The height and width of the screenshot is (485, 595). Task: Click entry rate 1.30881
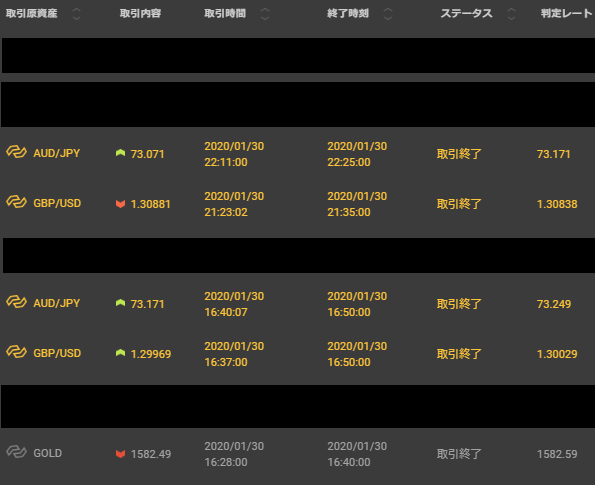click(151, 204)
